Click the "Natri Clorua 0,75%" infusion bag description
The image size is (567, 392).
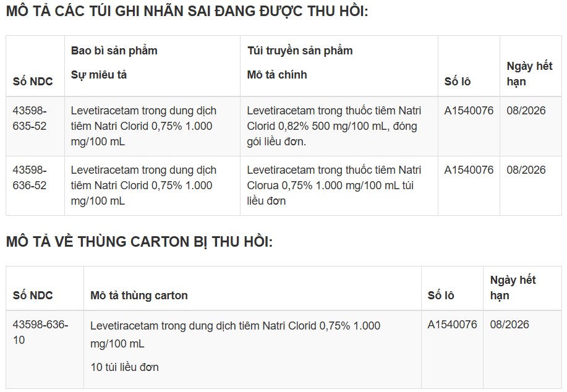[334, 185]
